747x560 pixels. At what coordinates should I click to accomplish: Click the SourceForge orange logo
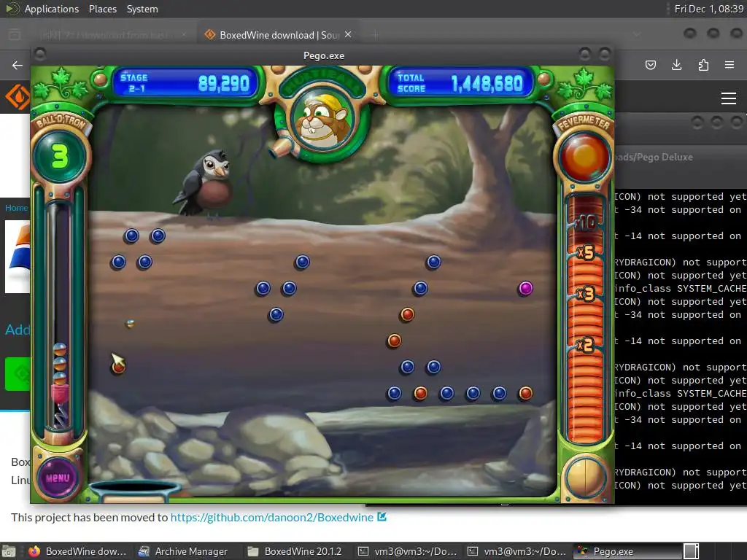pos(18,97)
